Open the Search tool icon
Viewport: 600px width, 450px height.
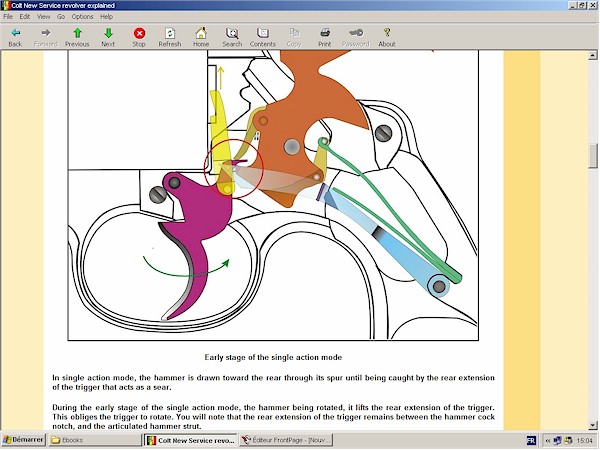point(232,33)
